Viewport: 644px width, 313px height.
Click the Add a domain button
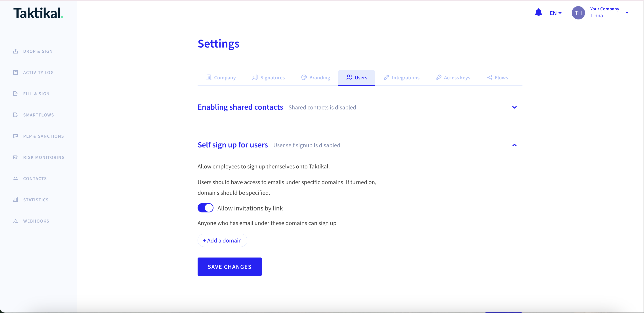coord(222,240)
